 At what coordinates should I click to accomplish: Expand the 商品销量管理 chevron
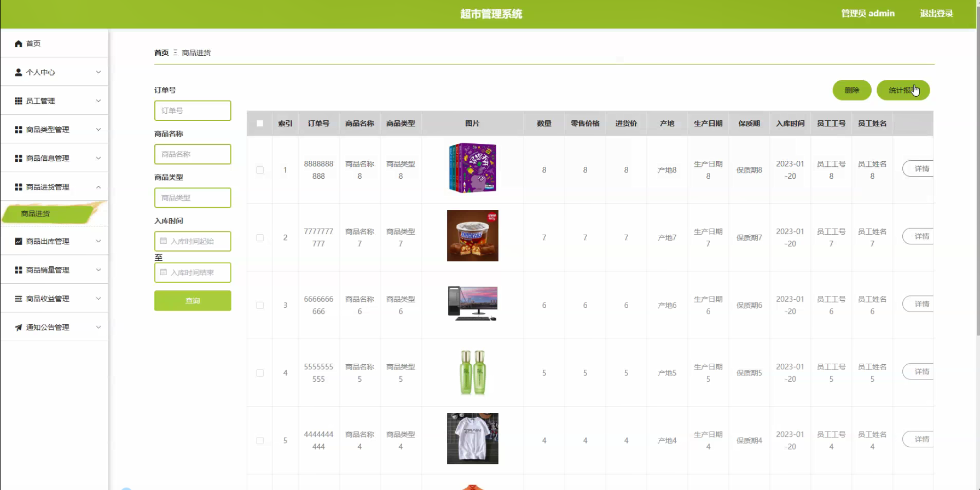coord(98,270)
